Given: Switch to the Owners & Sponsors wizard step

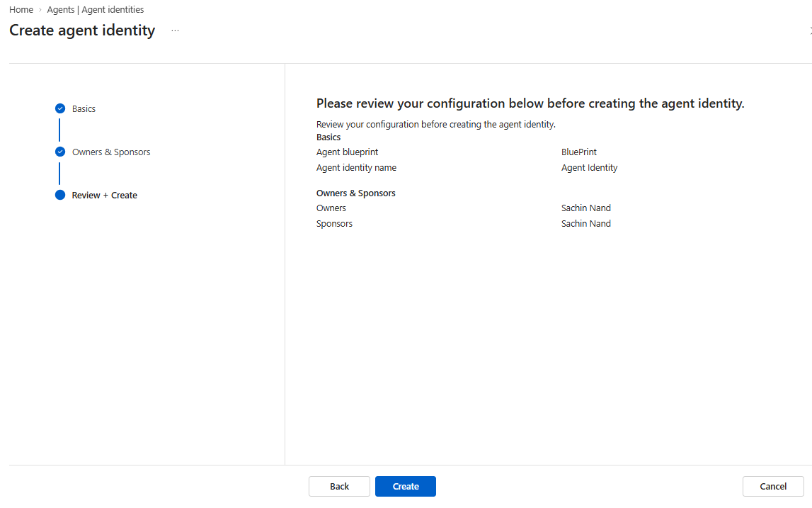Looking at the screenshot, I should (x=111, y=152).
